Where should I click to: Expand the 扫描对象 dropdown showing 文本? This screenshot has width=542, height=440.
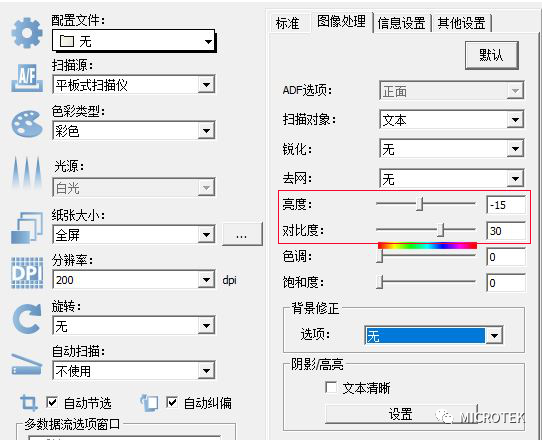pyautogui.click(x=451, y=120)
